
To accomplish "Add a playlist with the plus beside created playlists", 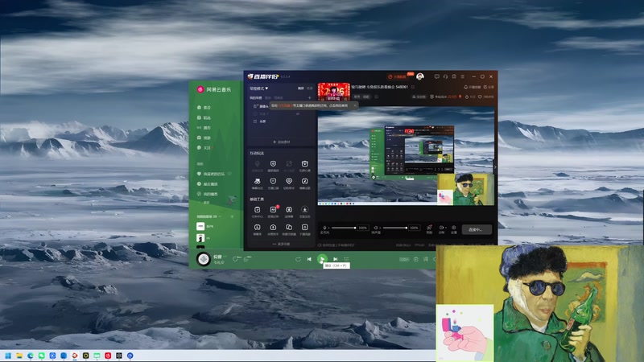I will (232, 216).
